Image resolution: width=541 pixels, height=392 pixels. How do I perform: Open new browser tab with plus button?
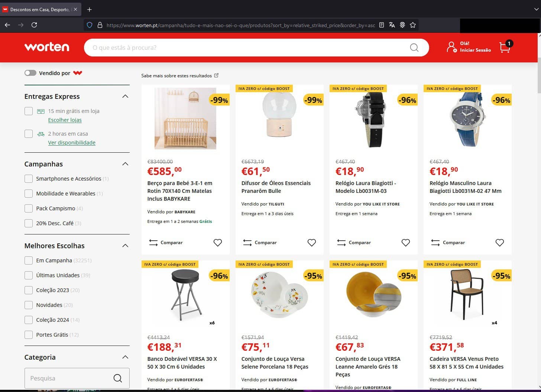pos(89,9)
